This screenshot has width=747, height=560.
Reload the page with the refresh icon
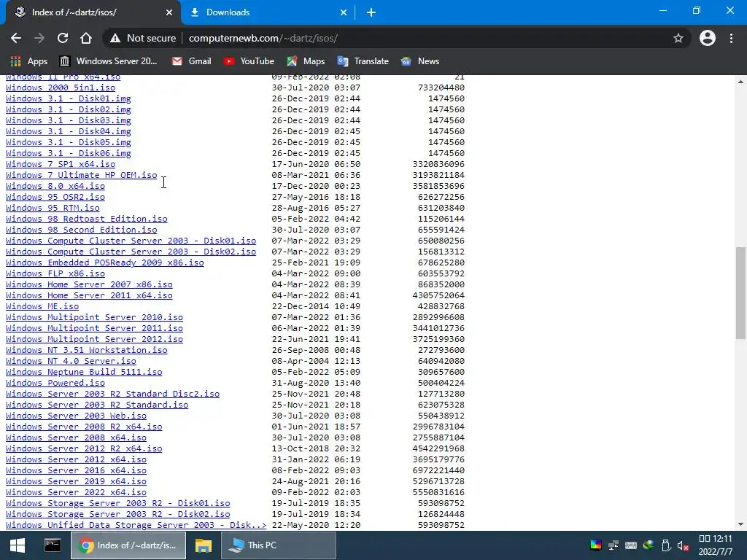pyautogui.click(x=63, y=38)
